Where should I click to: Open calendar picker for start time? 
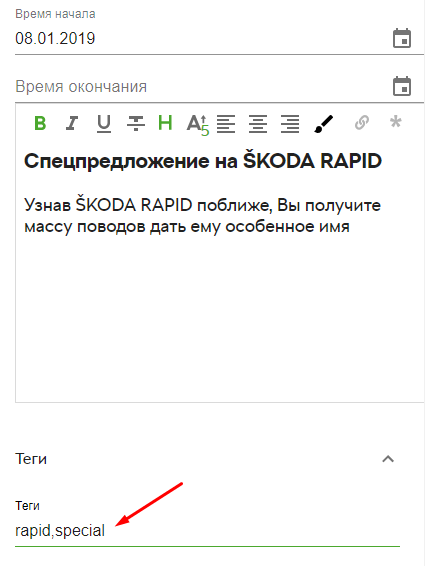pos(402,38)
